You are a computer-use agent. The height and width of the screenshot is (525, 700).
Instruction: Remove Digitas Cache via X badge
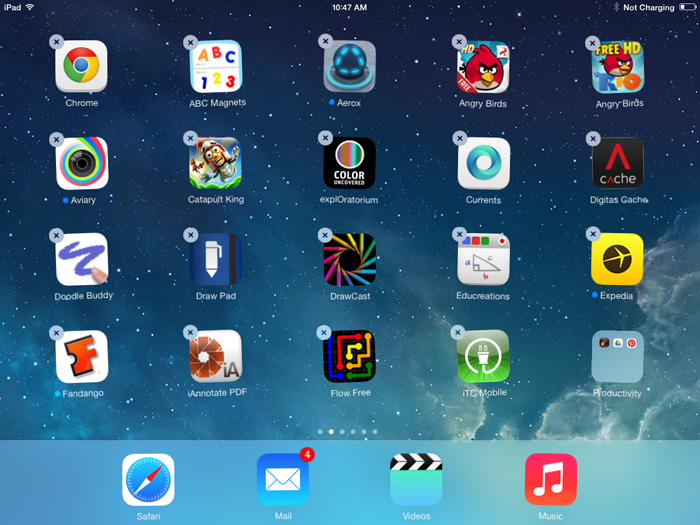(x=593, y=139)
